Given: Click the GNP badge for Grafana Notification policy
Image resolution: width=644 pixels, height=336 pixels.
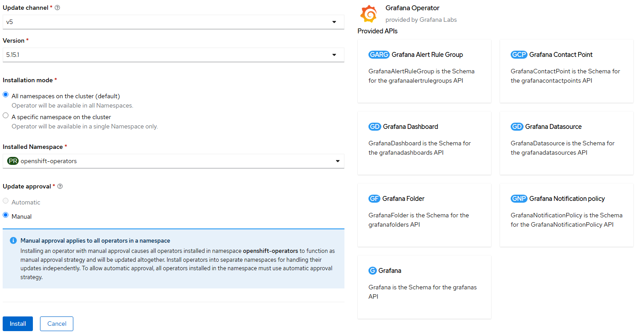Looking at the screenshot, I should (519, 198).
